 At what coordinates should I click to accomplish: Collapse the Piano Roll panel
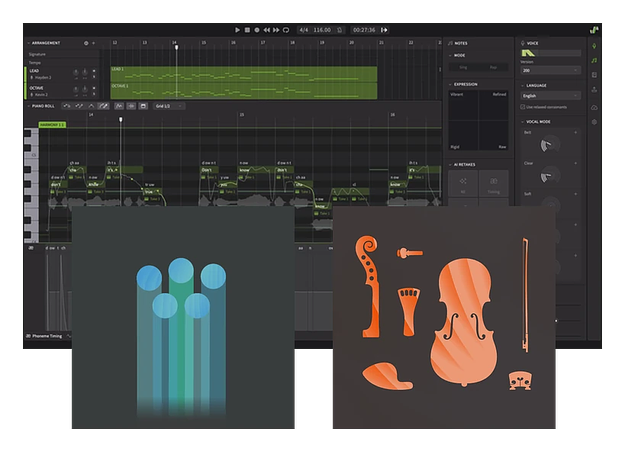point(29,106)
